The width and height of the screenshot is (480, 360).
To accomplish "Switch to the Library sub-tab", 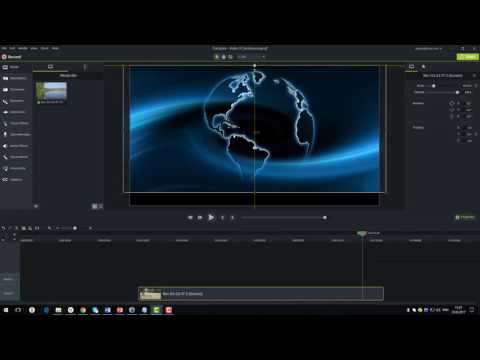I will point(85,67).
